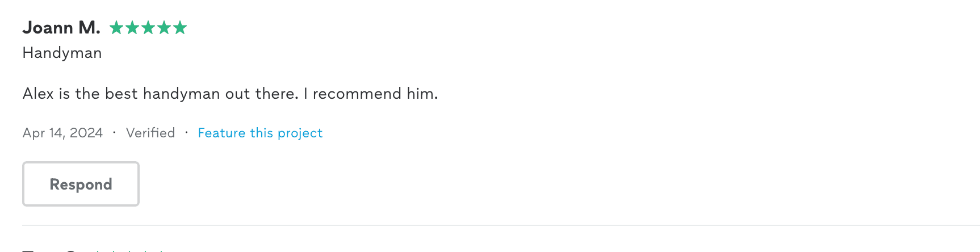Select the fifth green rating star
Image resolution: width=980 pixels, height=252 pixels.
pos(180,27)
